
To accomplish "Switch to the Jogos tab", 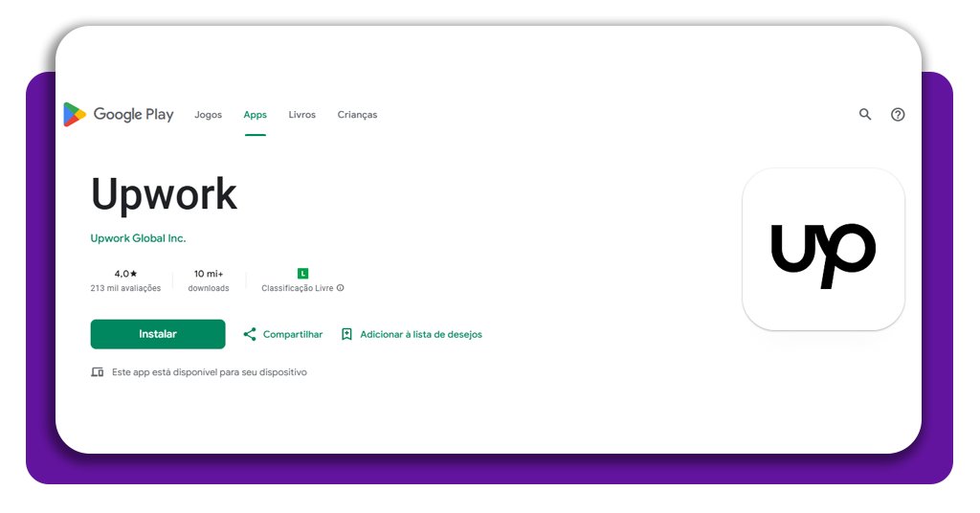I will click(x=208, y=115).
